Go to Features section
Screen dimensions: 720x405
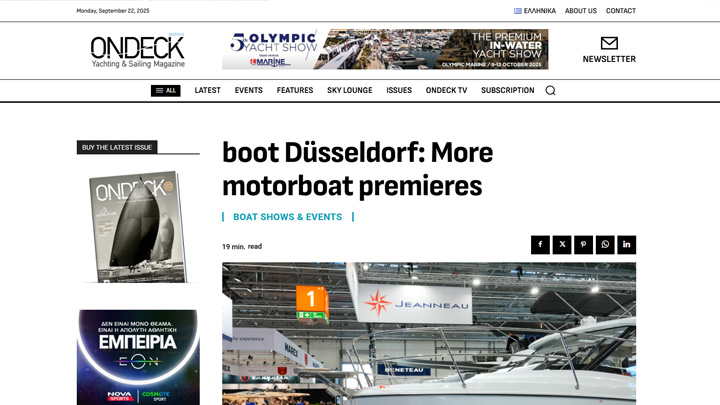[295, 91]
